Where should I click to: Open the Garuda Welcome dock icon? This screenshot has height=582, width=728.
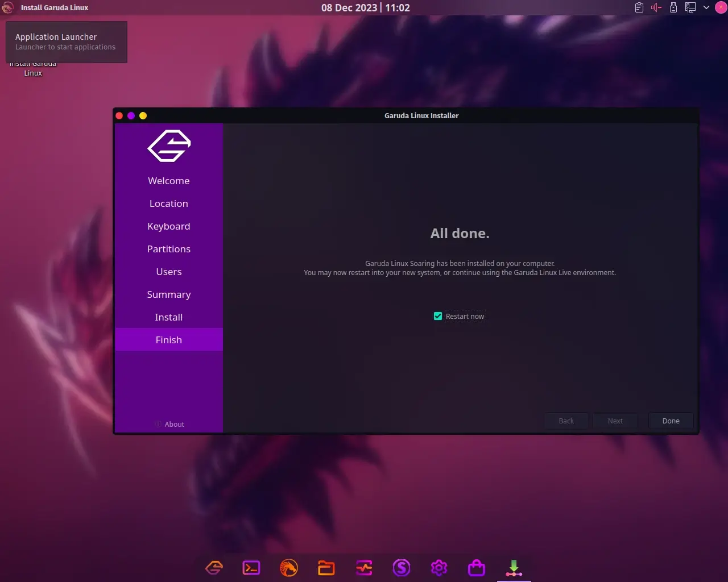(214, 567)
